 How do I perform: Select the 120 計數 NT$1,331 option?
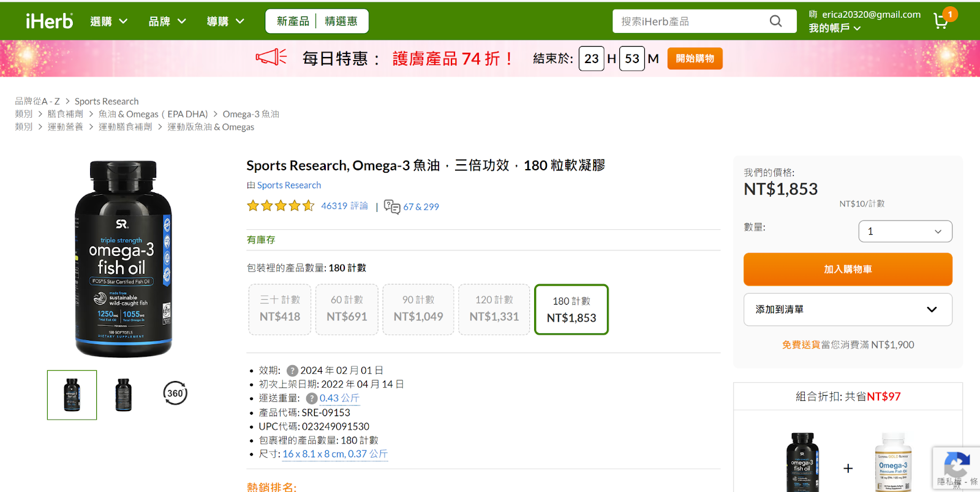pos(494,309)
